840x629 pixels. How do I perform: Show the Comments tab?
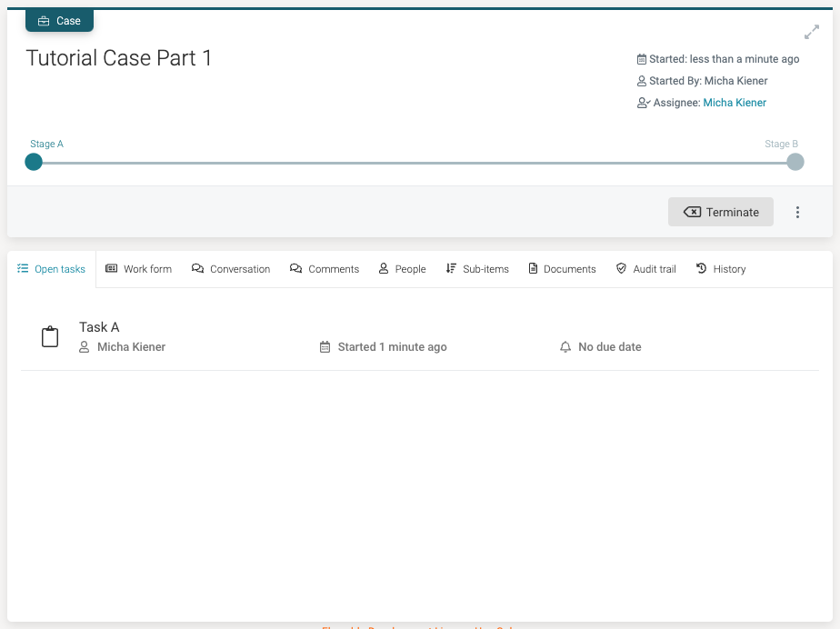tap(325, 269)
